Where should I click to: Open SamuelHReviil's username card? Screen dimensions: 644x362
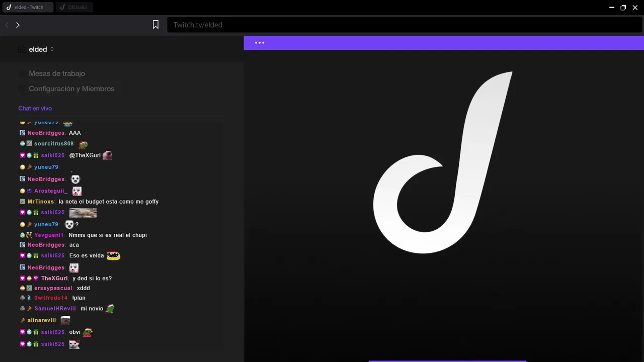[55, 309]
